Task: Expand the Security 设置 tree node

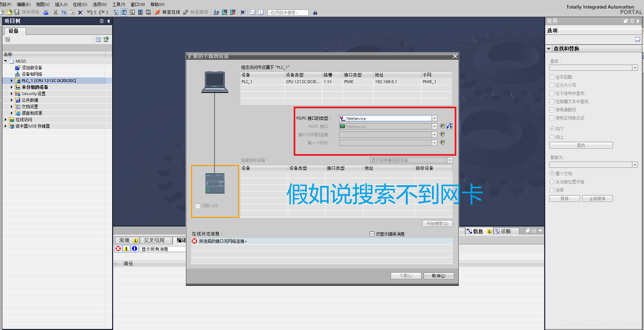Action: pyautogui.click(x=12, y=94)
